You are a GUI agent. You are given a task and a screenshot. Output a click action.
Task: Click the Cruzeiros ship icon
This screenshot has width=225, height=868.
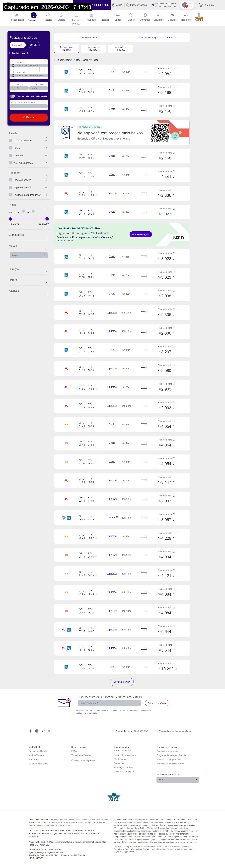click(x=158, y=15)
